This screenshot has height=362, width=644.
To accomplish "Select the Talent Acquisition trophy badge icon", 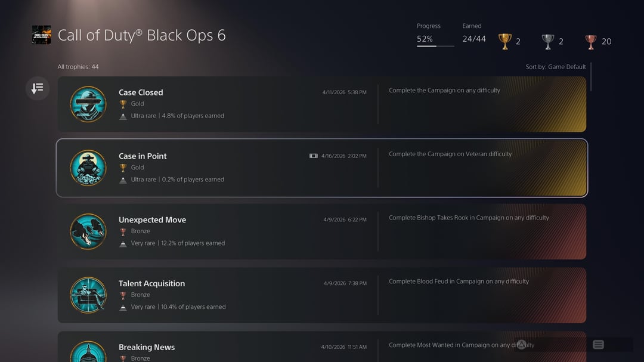I will pyautogui.click(x=88, y=295).
